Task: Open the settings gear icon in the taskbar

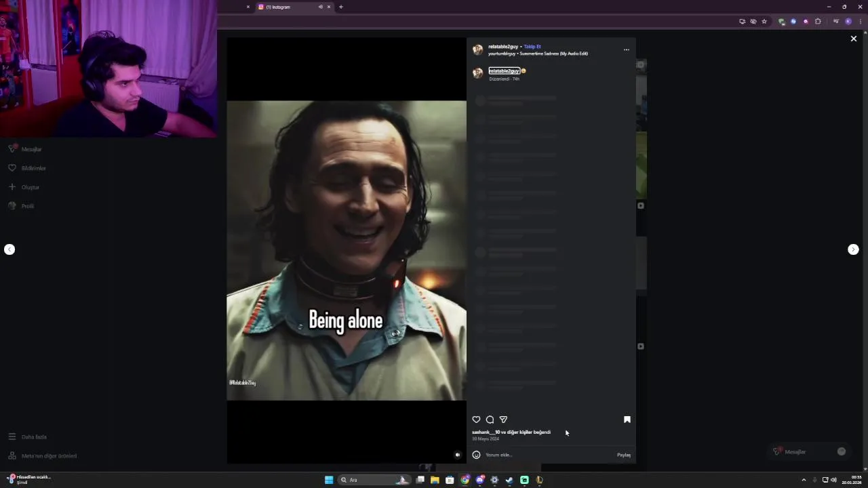Action: click(x=494, y=480)
